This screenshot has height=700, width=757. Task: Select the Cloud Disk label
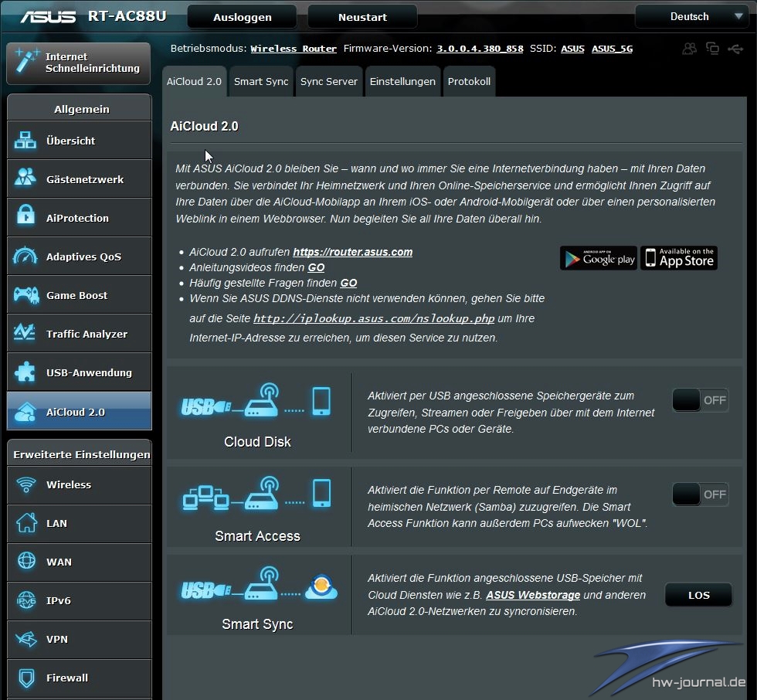pyautogui.click(x=257, y=442)
